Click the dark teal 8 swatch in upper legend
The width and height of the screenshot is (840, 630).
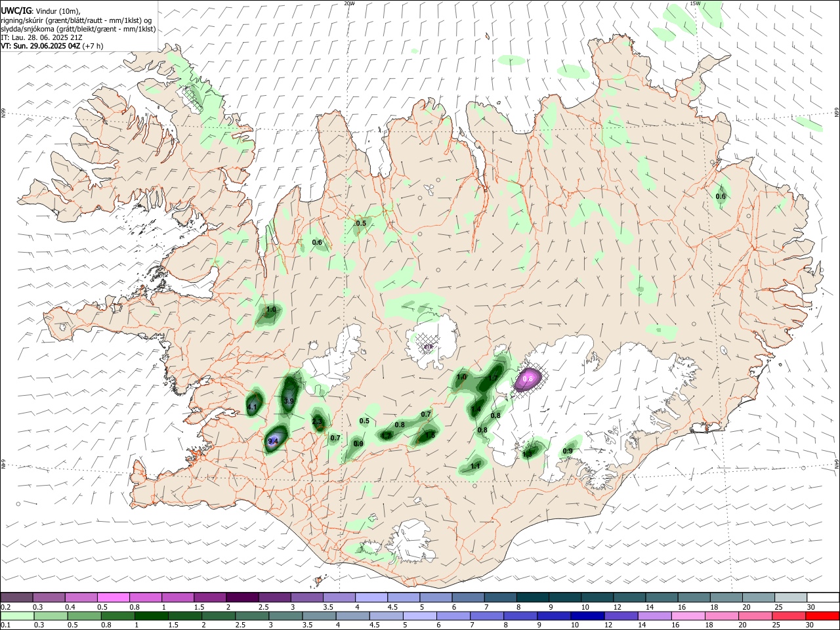click(532, 597)
